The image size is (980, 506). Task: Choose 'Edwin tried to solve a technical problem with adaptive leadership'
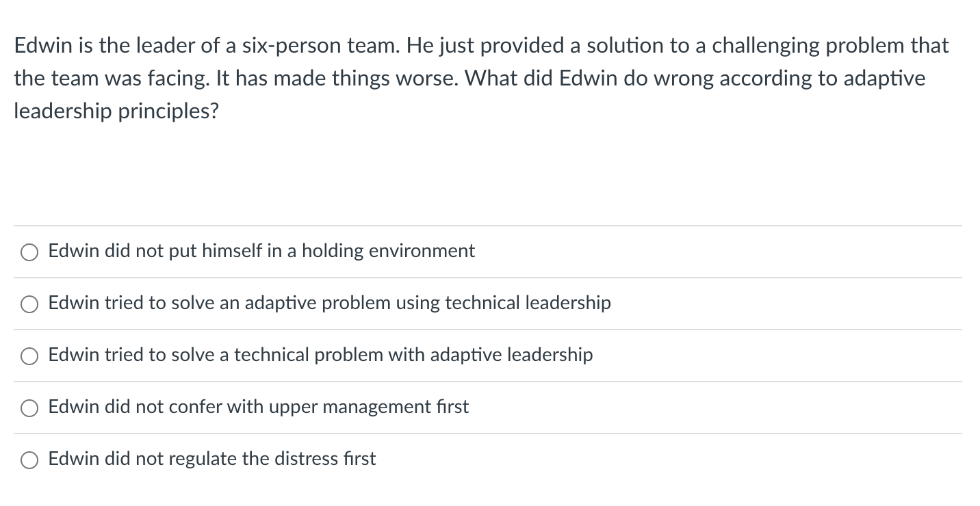click(x=29, y=356)
